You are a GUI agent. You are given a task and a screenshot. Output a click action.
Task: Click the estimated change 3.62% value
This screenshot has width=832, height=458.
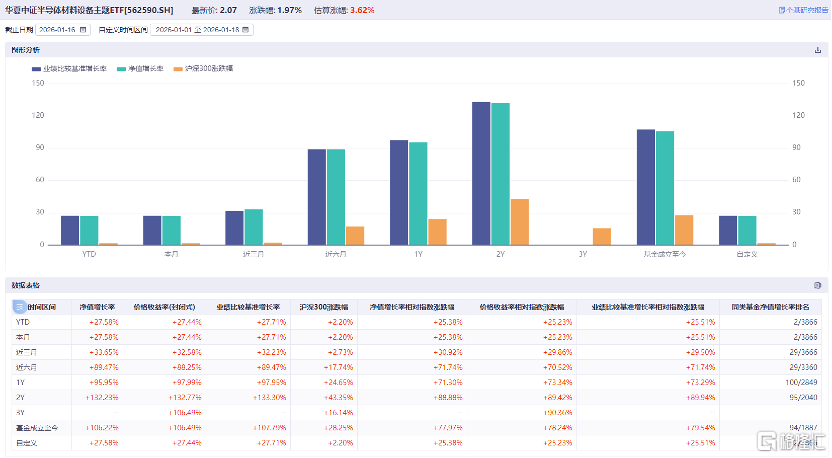(x=362, y=10)
